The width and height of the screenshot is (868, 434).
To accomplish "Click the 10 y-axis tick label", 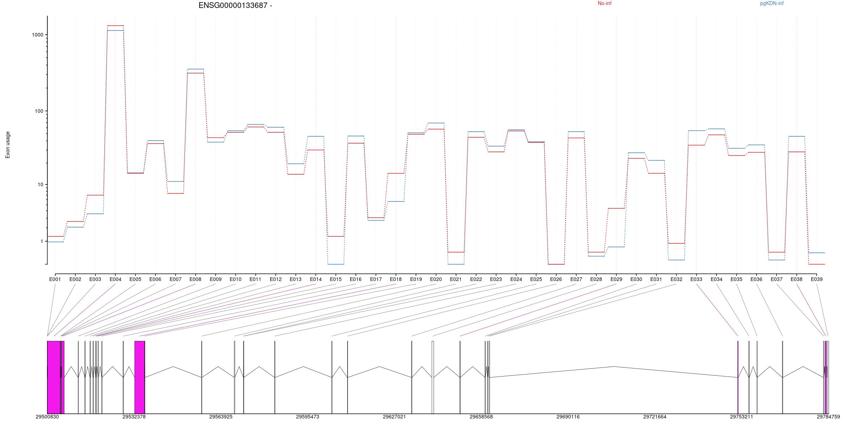I will point(41,184).
